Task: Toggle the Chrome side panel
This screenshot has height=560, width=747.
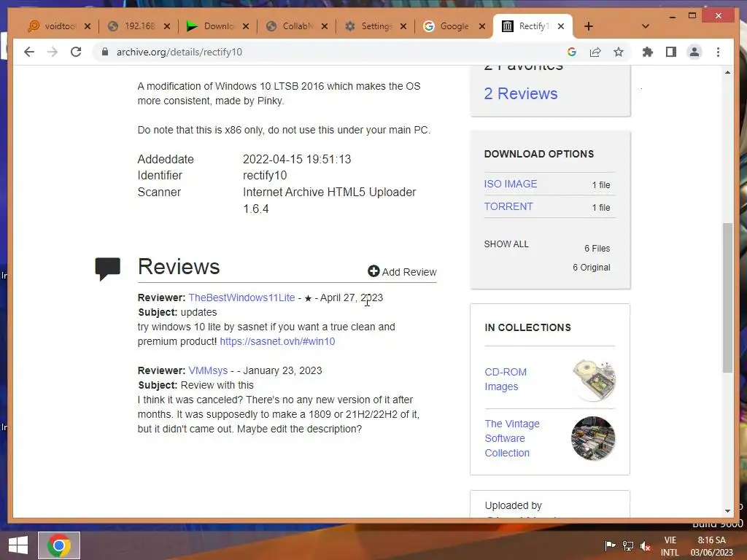Action: (671, 52)
